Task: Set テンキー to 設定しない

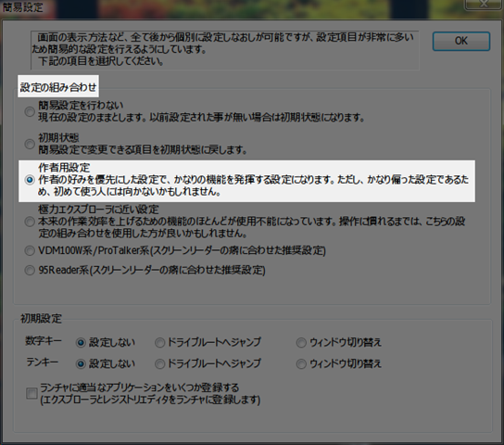Action: click(81, 364)
